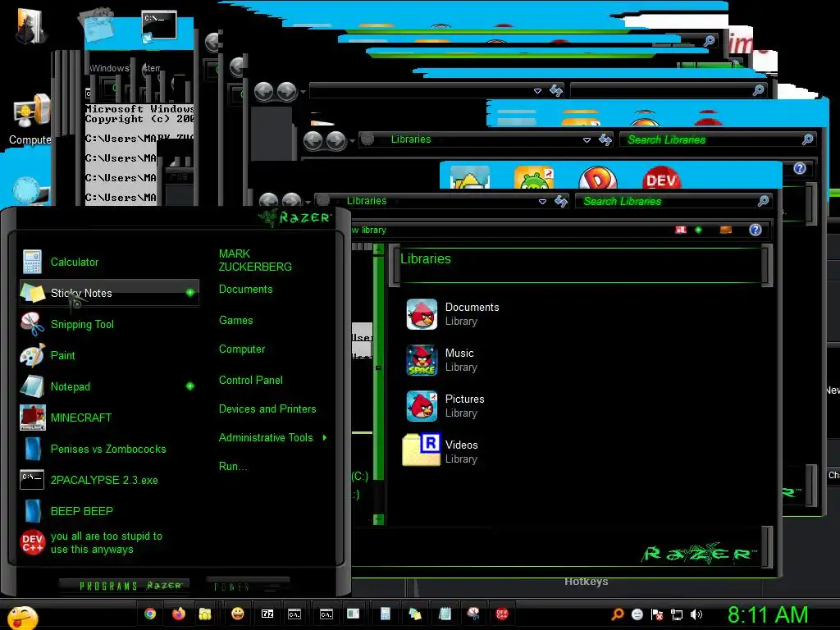Open the 7-Zip taskbar icon
This screenshot has height=630, width=840.
pos(267,614)
